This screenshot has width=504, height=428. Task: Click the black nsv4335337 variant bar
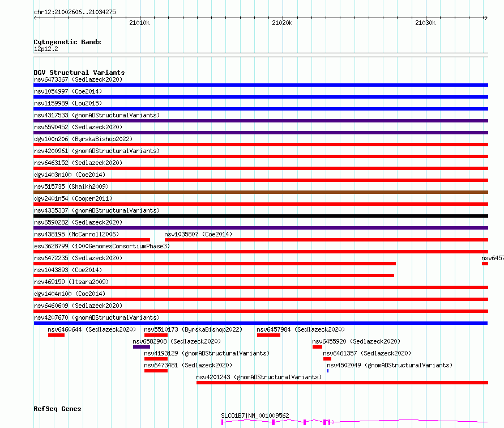(260, 216)
